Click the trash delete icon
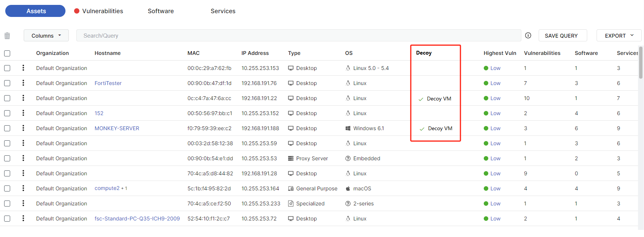Screen dimensions: 644x237 pyautogui.click(x=7, y=36)
